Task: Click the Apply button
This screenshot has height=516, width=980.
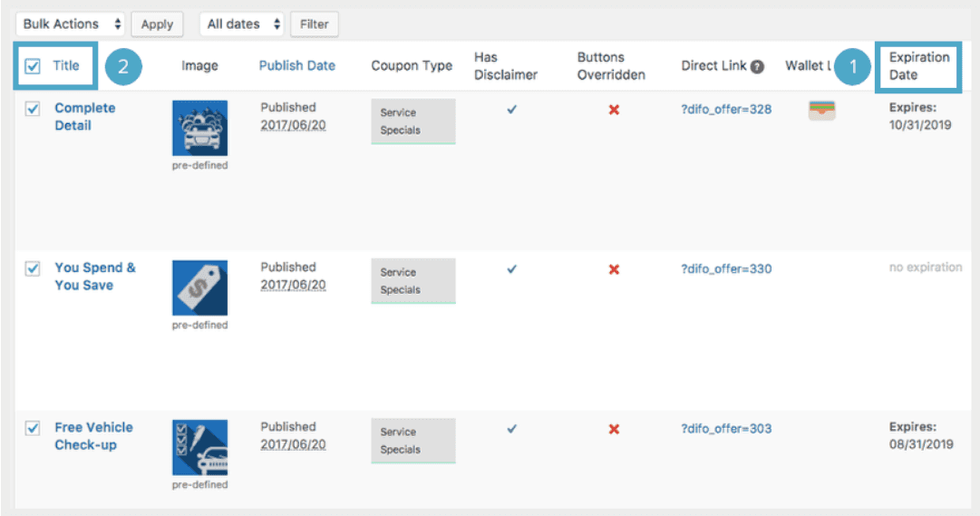Action: [x=157, y=24]
